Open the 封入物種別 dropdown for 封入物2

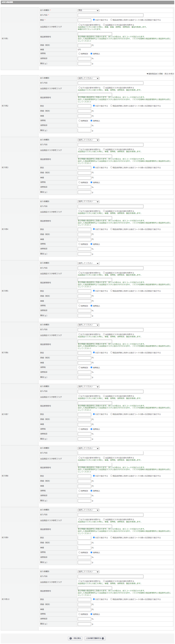click(x=88, y=78)
